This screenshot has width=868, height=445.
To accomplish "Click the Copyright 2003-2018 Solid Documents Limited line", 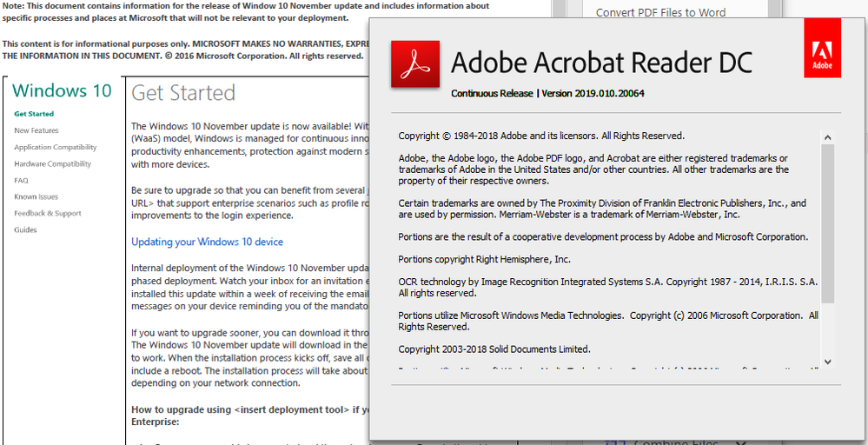I will pyautogui.click(x=494, y=349).
